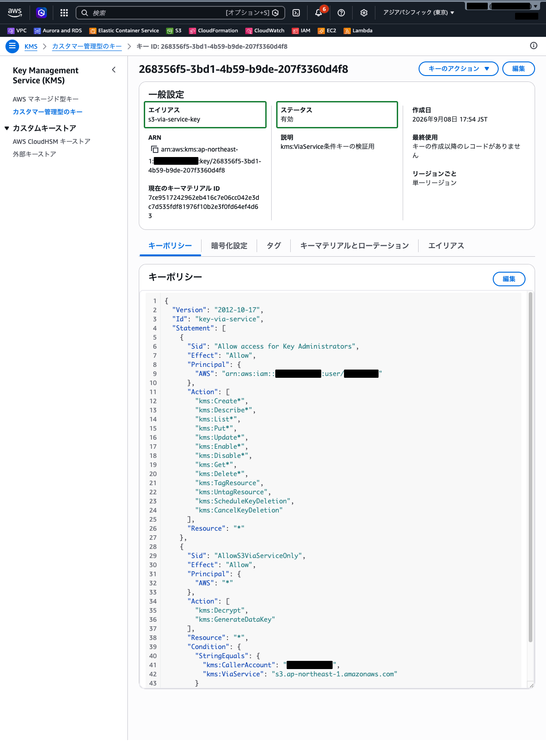The width and height of the screenshot is (546, 756).
Task: Open Aurora and RDS shortcut
Action: click(58, 30)
